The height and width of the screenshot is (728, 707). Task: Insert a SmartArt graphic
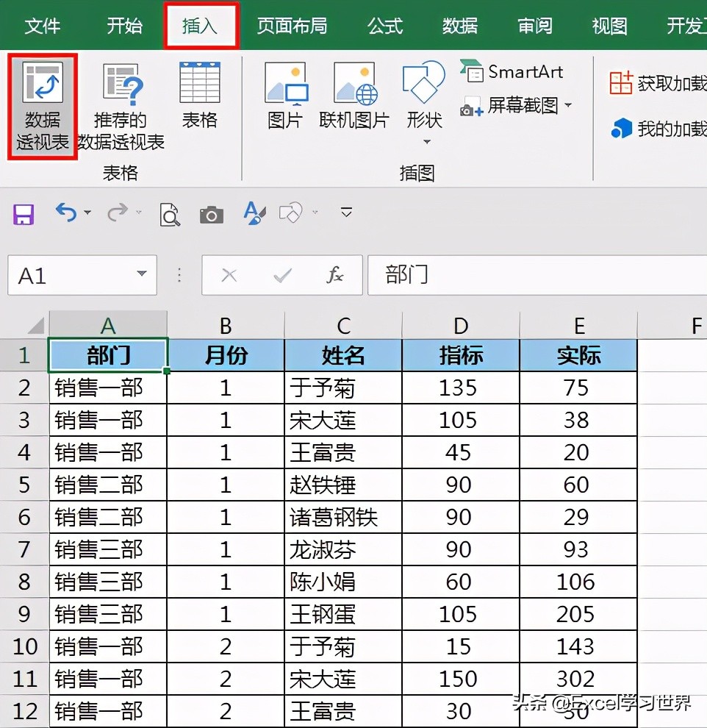click(x=512, y=71)
